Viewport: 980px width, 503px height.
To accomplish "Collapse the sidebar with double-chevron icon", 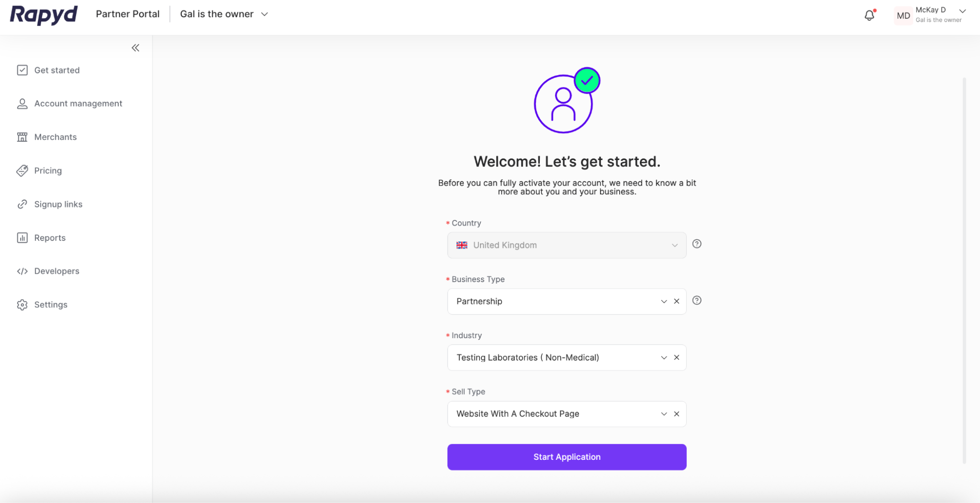I will [x=135, y=48].
